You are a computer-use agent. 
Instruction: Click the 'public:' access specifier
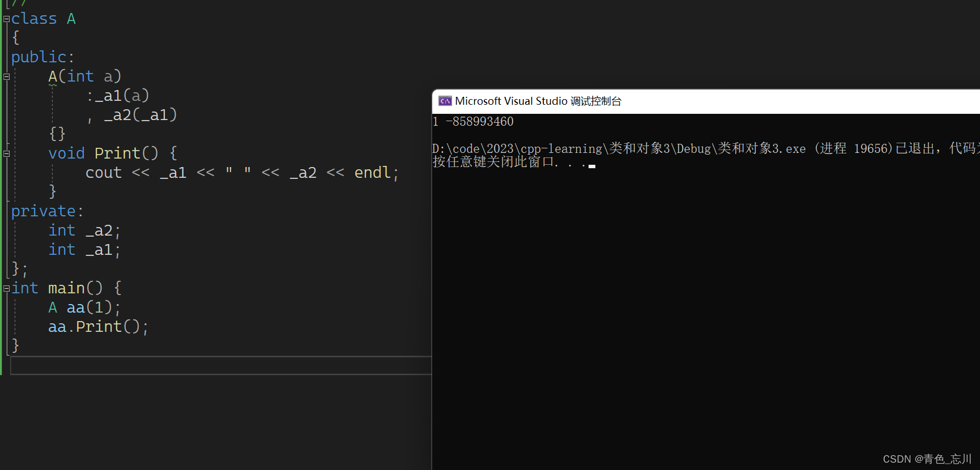[x=42, y=57]
